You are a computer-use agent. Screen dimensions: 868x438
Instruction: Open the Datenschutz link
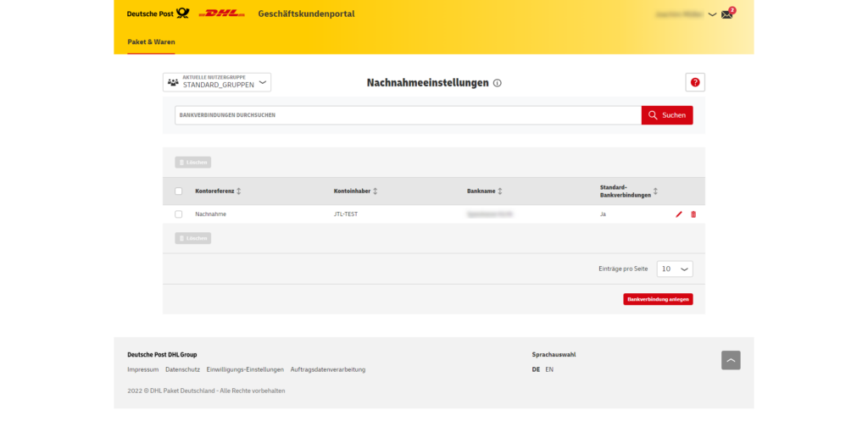183,369
